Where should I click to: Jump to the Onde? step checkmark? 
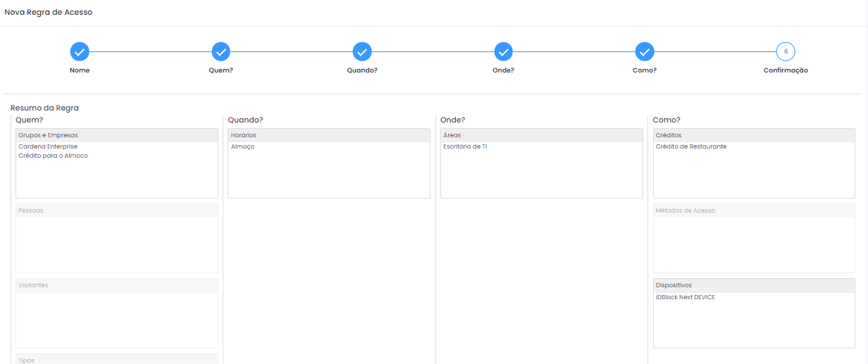click(503, 51)
